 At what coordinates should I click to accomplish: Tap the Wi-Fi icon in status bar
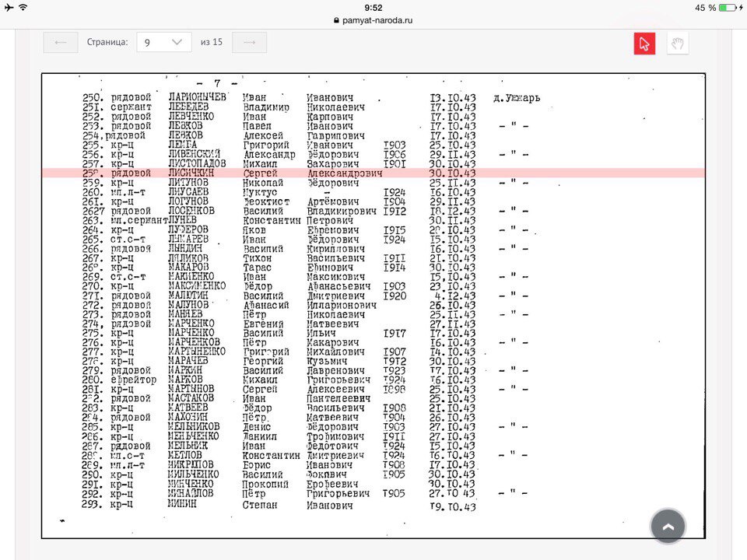tap(23, 7)
